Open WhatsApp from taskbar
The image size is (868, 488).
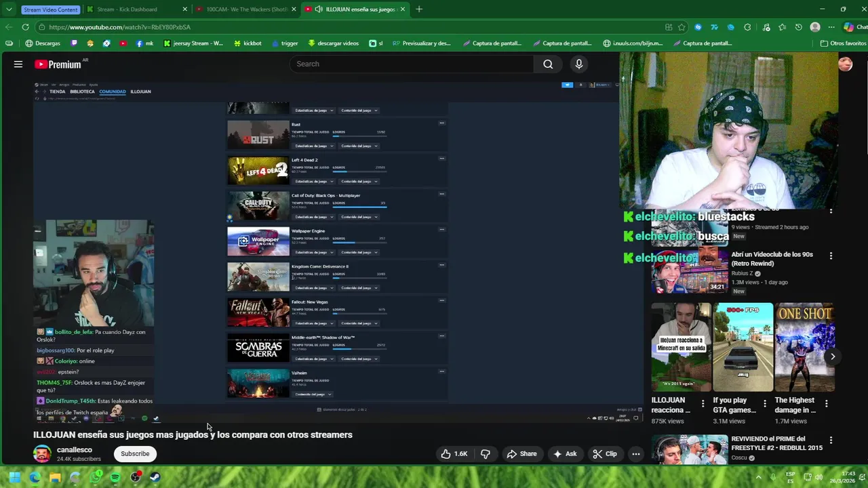96,477
